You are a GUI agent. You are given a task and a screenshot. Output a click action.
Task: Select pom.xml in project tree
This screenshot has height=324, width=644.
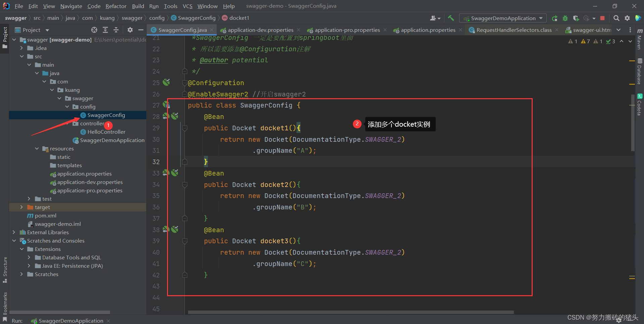pyautogui.click(x=45, y=215)
